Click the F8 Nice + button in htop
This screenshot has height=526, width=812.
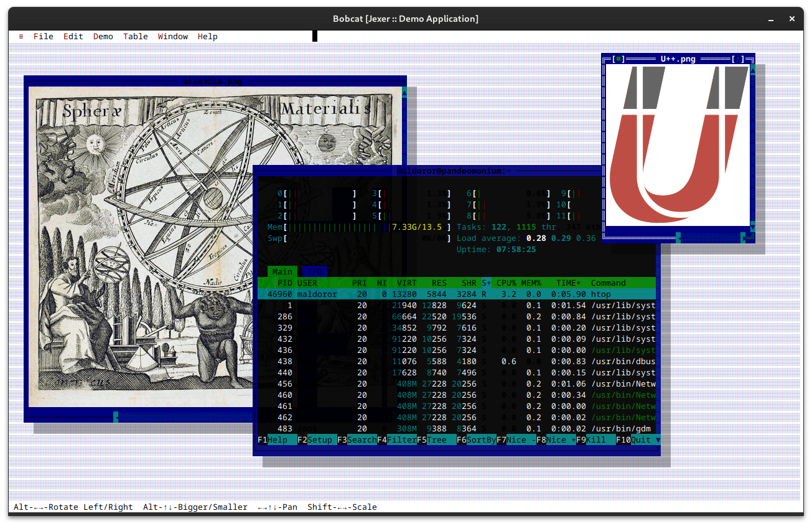click(x=556, y=440)
